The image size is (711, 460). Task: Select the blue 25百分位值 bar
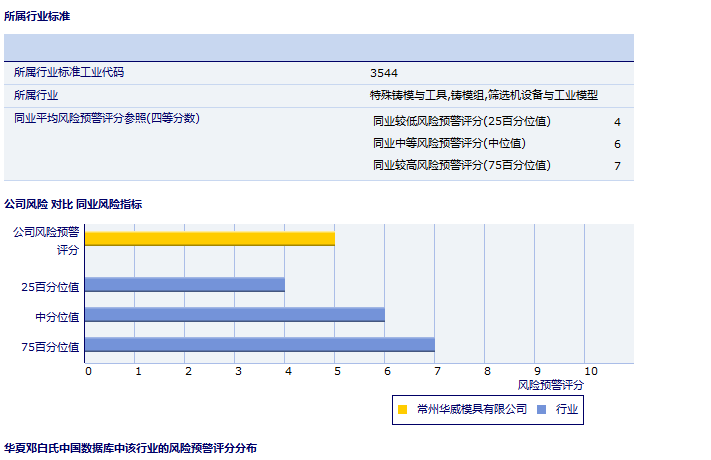[184, 285]
